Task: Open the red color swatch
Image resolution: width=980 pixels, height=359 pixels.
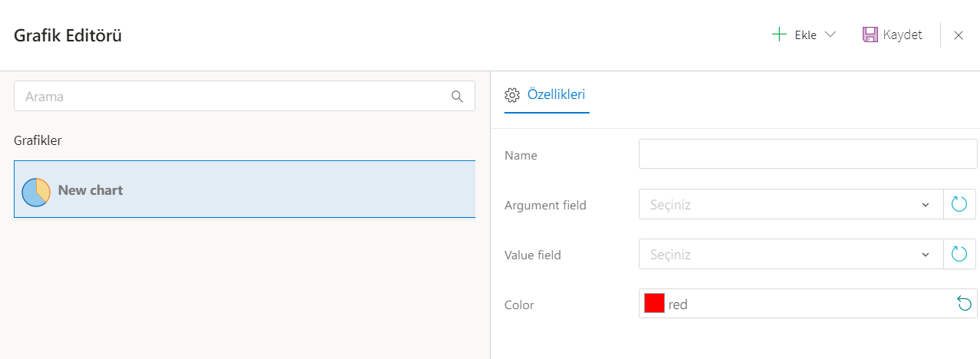Action: (x=654, y=304)
